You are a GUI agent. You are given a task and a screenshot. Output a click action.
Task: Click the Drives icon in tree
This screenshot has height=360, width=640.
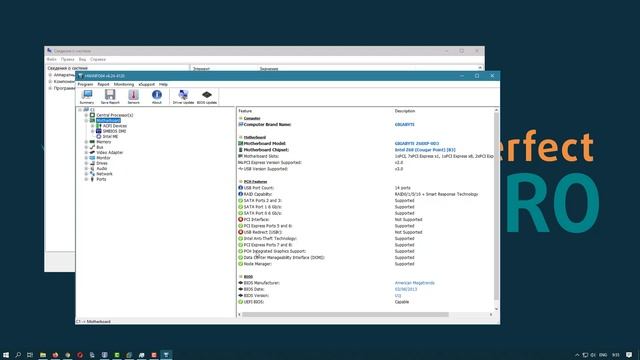tap(92, 163)
